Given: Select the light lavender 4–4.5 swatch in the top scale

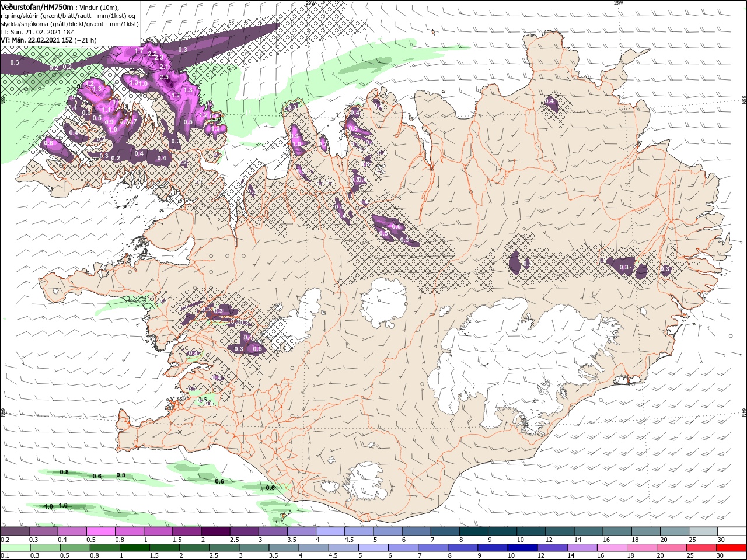Looking at the screenshot, I should tap(330, 531).
